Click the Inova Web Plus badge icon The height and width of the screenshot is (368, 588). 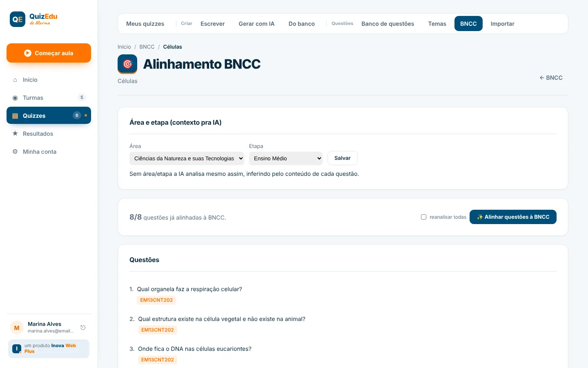tap(17, 349)
